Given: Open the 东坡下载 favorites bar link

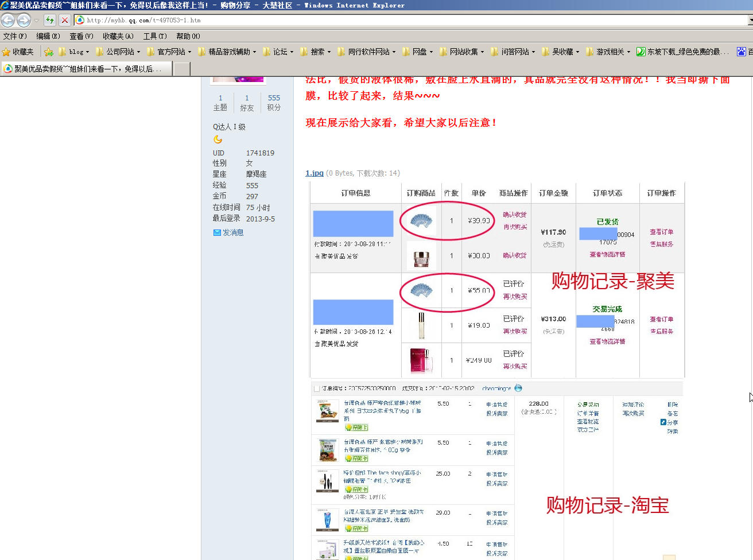Looking at the screenshot, I should click(x=683, y=52).
